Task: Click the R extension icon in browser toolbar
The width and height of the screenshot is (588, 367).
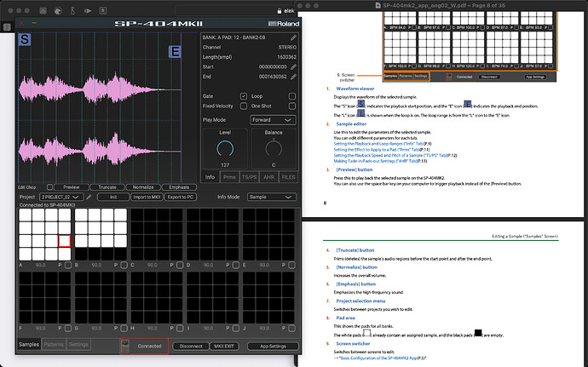Action: (103, 10)
